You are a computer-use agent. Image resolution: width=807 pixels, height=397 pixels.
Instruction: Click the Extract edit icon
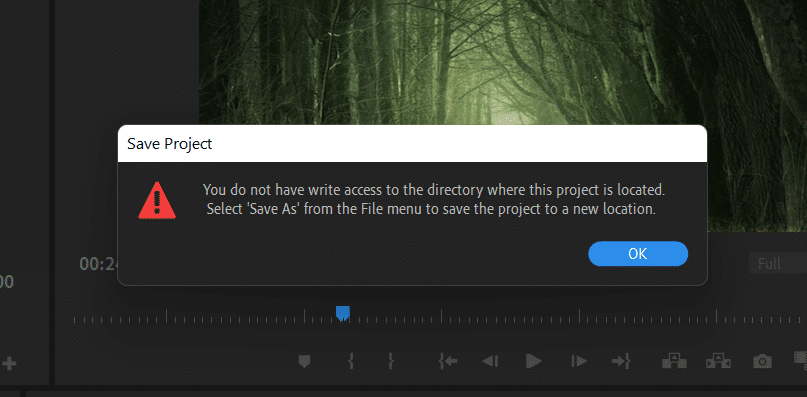click(x=718, y=361)
